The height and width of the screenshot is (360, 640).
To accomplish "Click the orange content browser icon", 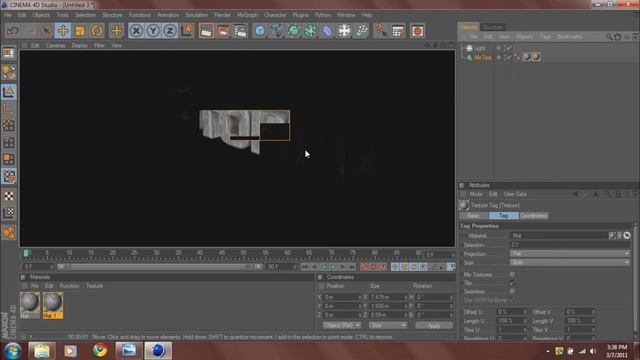I will click(417, 31).
